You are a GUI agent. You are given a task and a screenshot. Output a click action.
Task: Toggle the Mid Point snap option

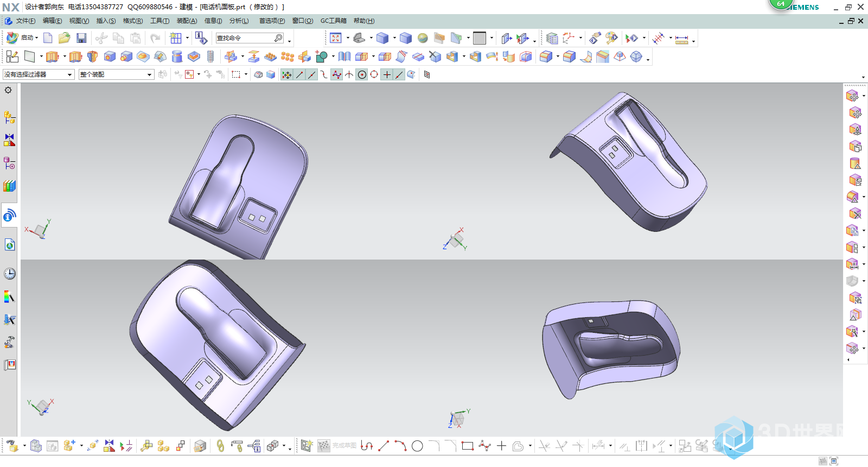tap(312, 75)
